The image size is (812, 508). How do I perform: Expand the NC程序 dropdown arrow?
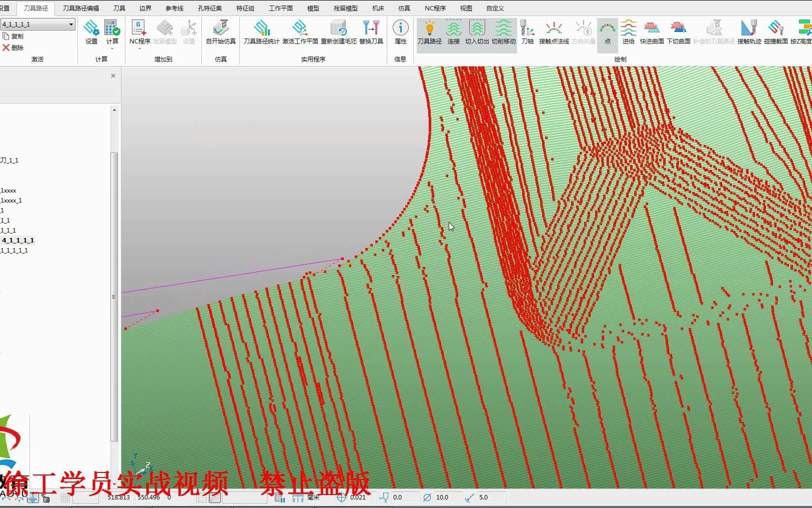[139, 49]
